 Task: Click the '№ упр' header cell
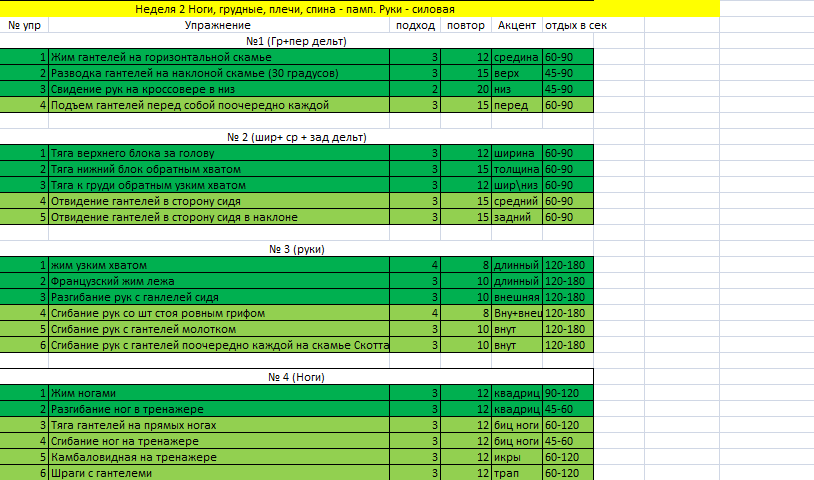click(24, 25)
